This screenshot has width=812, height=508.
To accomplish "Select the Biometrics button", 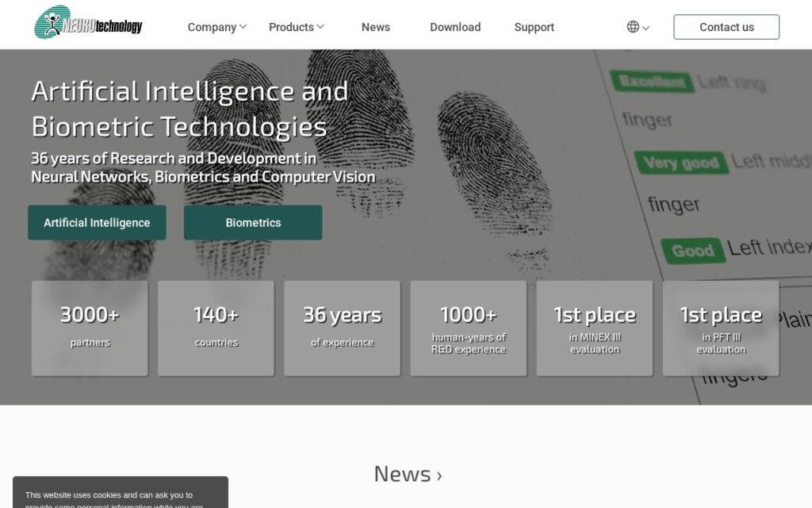I will coord(253,222).
